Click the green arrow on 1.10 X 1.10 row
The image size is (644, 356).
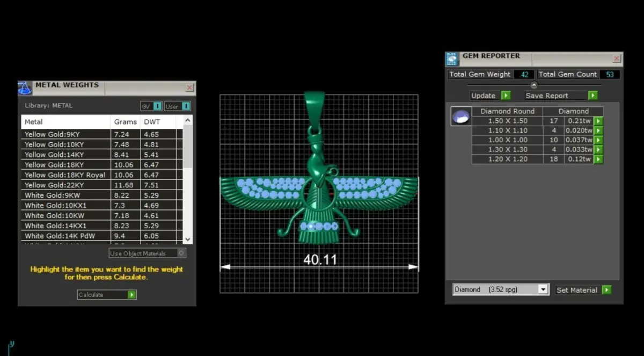click(598, 130)
